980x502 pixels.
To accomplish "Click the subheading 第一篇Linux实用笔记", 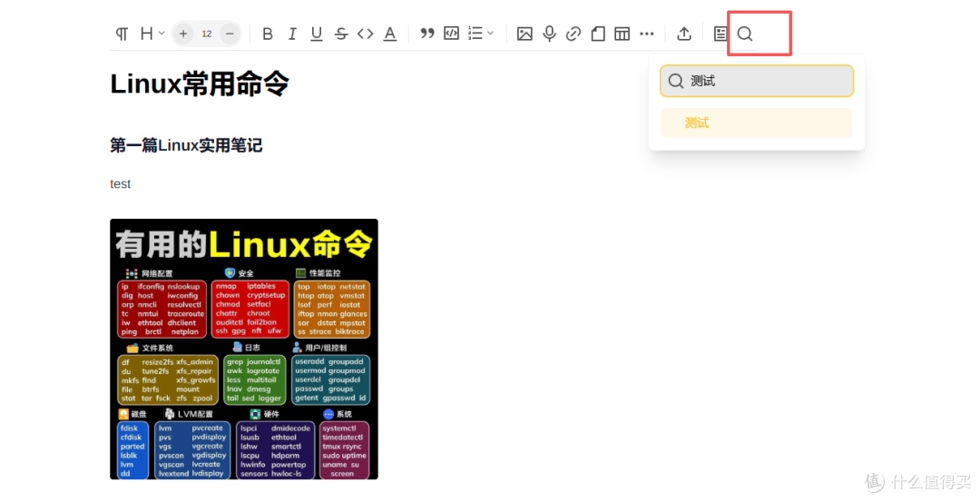I will click(x=186, y=145).
